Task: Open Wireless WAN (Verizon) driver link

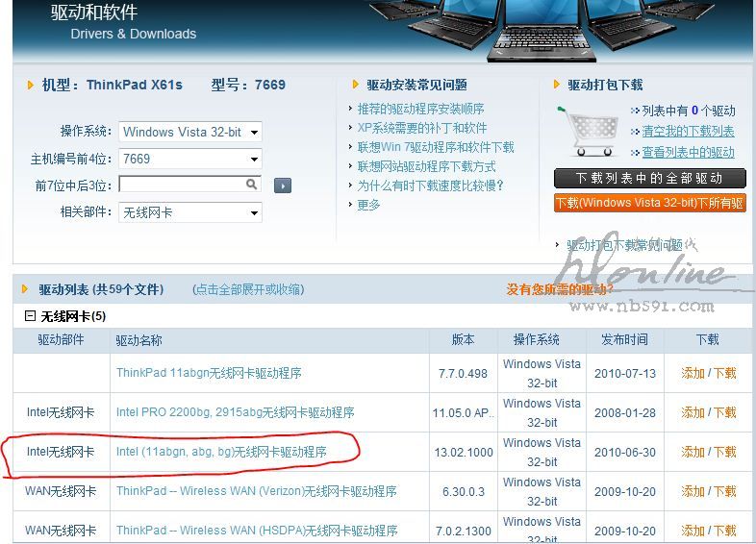Action: 257,491
